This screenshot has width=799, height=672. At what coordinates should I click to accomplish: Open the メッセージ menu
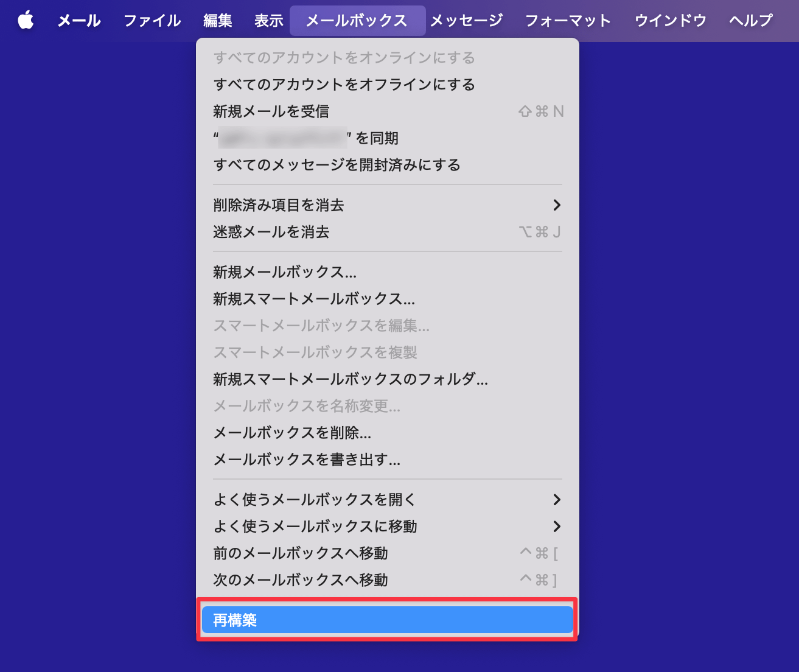pyautogui.click(x=467, y=21)
